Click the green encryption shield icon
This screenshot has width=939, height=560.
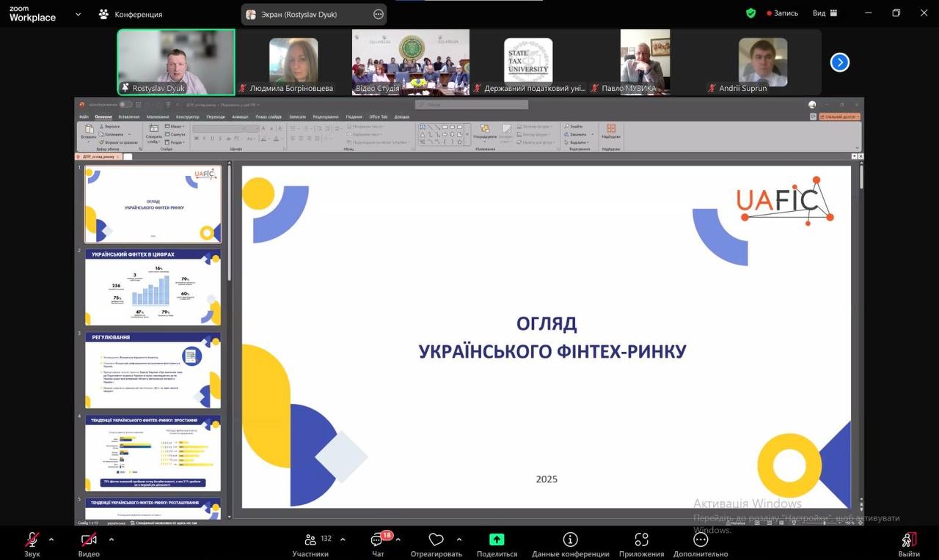[x=750, y=13]
